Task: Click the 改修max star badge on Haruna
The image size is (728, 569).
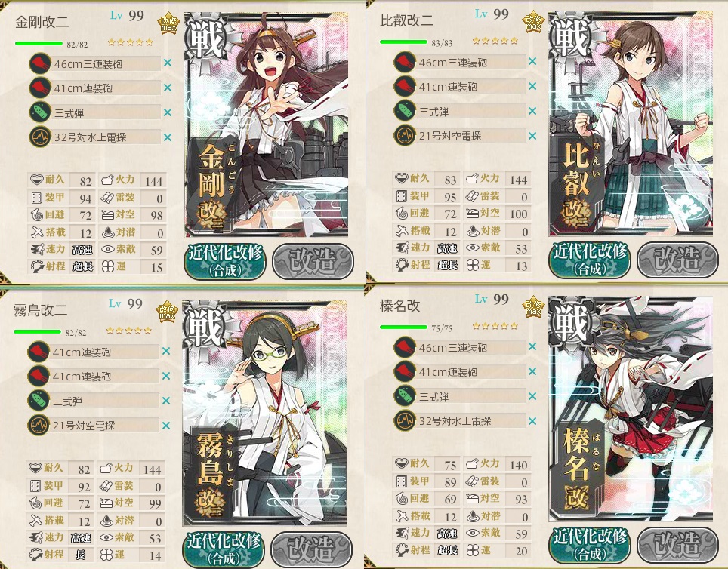Action: tap(533, 306)
